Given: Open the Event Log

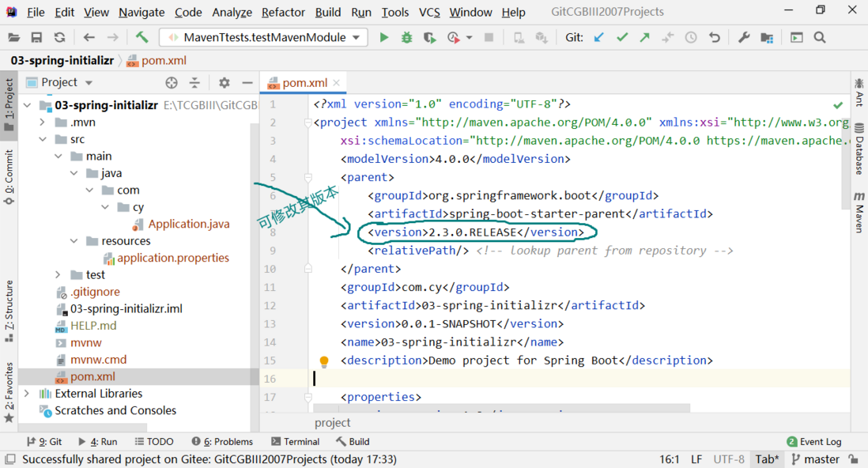Looking at the screenshot, I should [x=814, y=441].
